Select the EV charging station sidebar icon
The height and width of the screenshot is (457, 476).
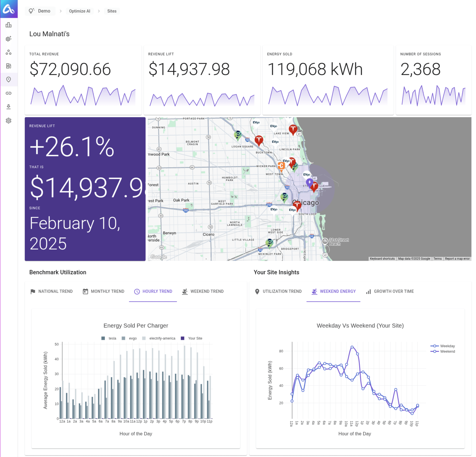coord(9,66)
